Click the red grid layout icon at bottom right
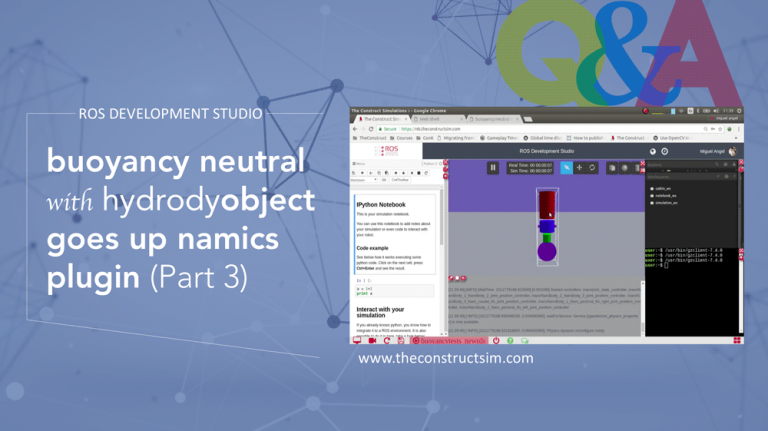The width and height of the screenshot is (768, 431). coord(737,340)
